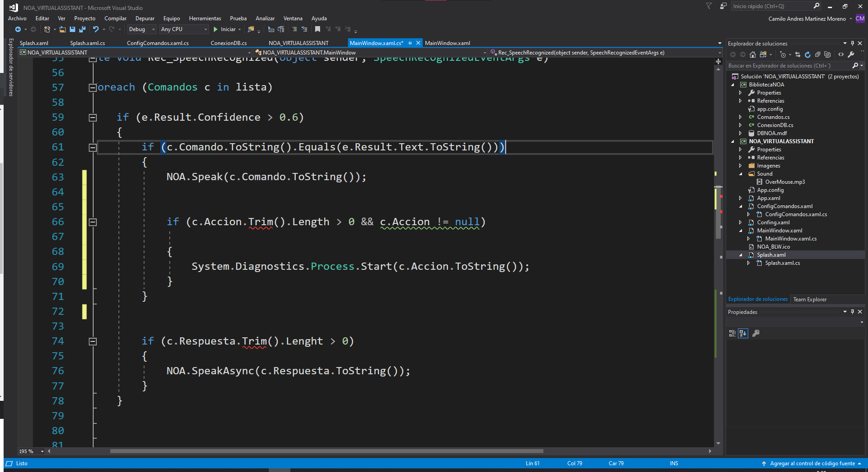Pin the Explorador de soluciones panel
Image resolution: width=868 pixels, height=472 pixels.
tap(852, 43)
